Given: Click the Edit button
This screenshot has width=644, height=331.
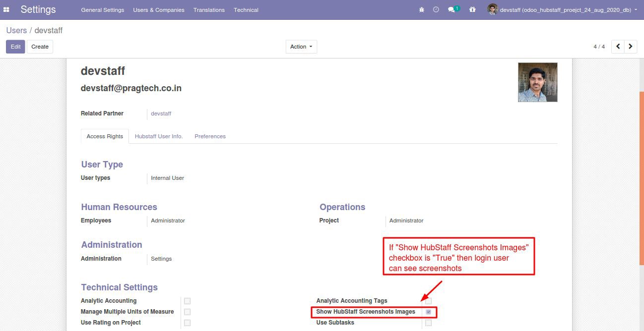Looking at the screenshot, I should click(x=15, y=47).
